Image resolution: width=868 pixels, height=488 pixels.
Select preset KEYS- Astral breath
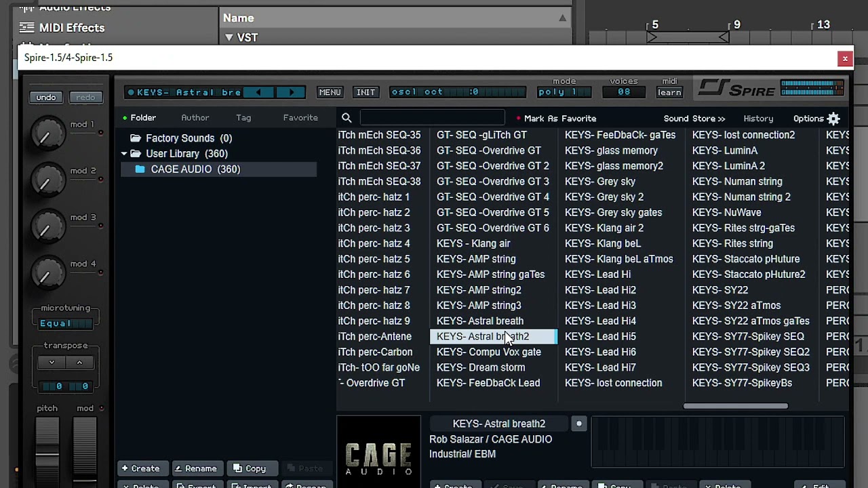point(480,321)
